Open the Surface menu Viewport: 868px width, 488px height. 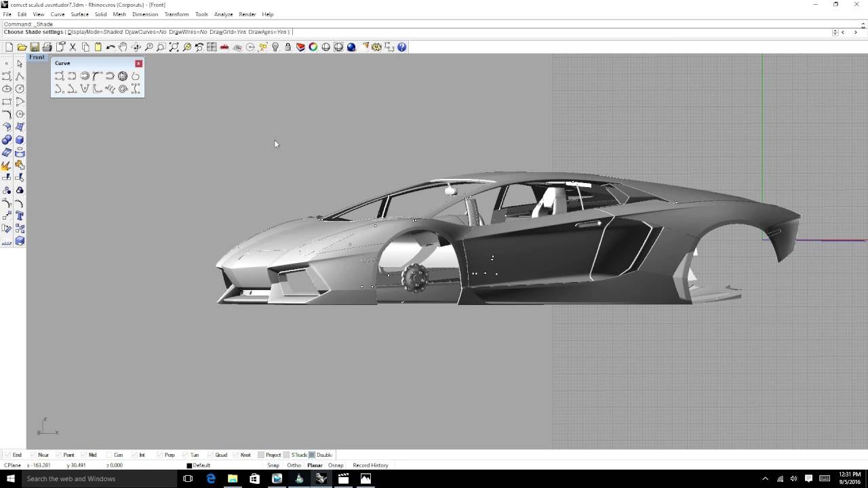79,14
